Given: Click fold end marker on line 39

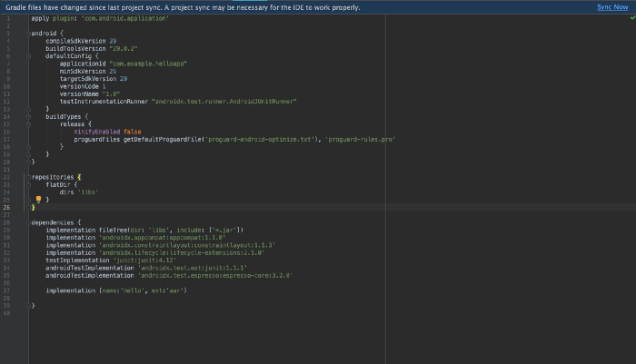Looking at the screenshot, I should [x=28, y=306].
